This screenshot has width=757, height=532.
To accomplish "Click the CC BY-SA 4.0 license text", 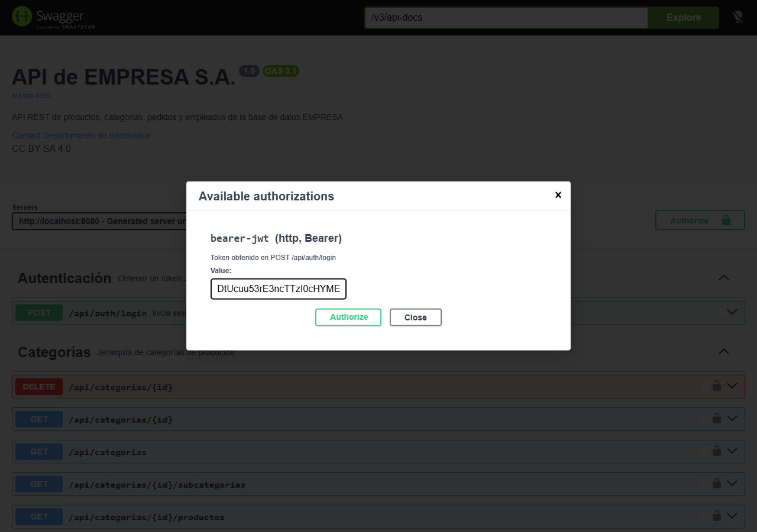I will [41, 148].
